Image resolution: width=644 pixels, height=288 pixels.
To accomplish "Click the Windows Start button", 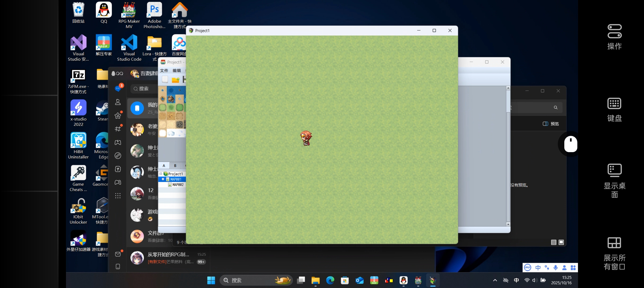I will point(211,280).
